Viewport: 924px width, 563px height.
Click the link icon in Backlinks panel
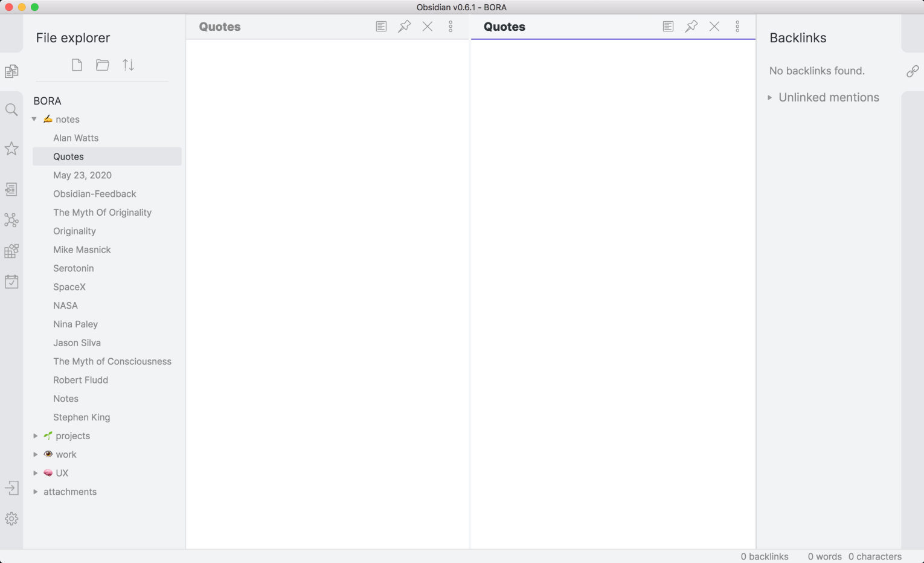pyautogui.click(x=913, y=71)
